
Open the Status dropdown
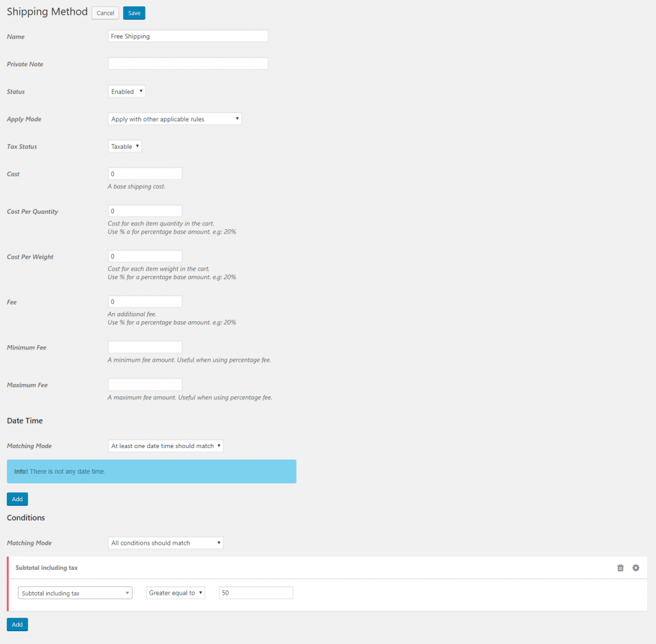(127, 91)
